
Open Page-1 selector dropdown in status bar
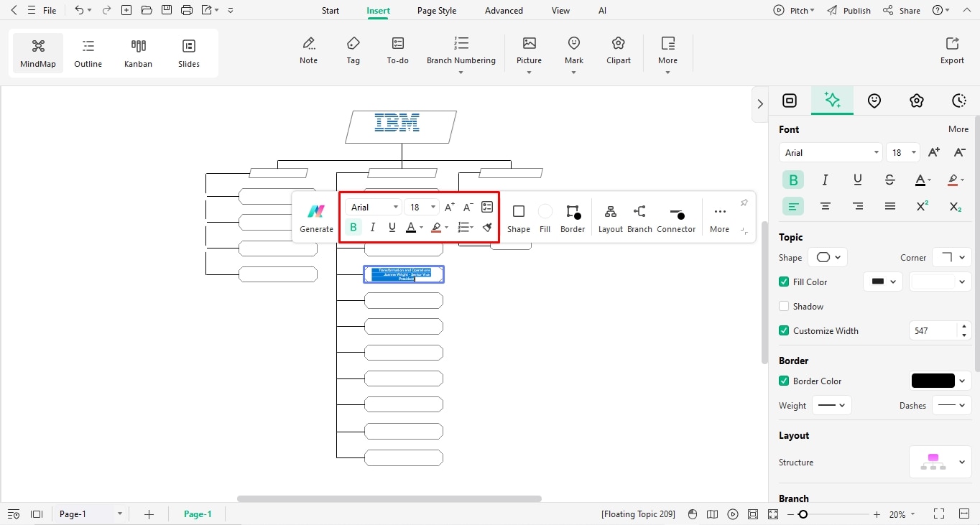click(x=91, y=514)
